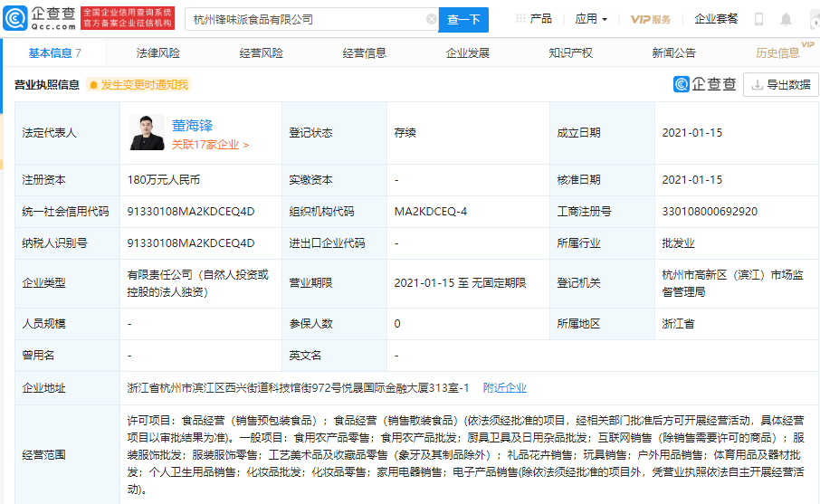Switch to 企业发展 tab
The width and height of the screenshot is (820, 504).
468,52
